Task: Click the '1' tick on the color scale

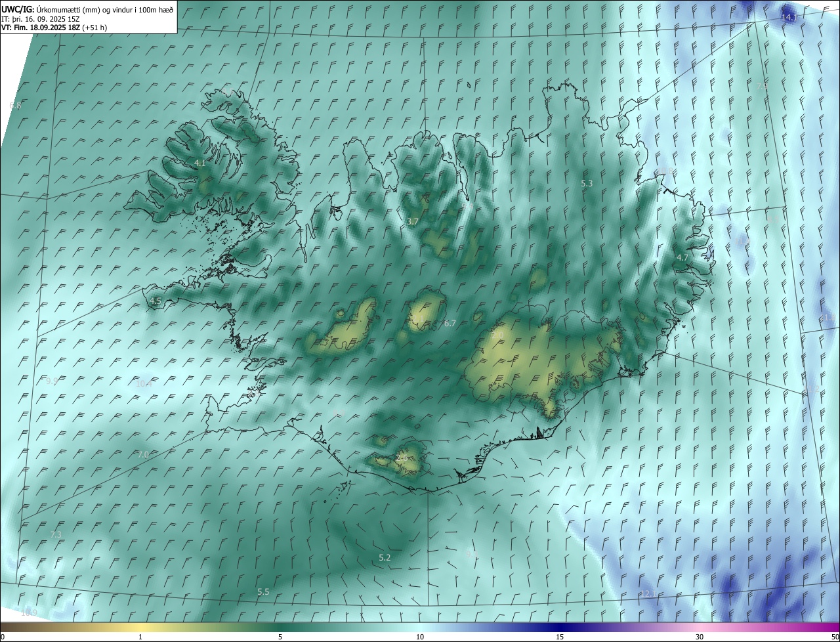Action: (140, 637)
